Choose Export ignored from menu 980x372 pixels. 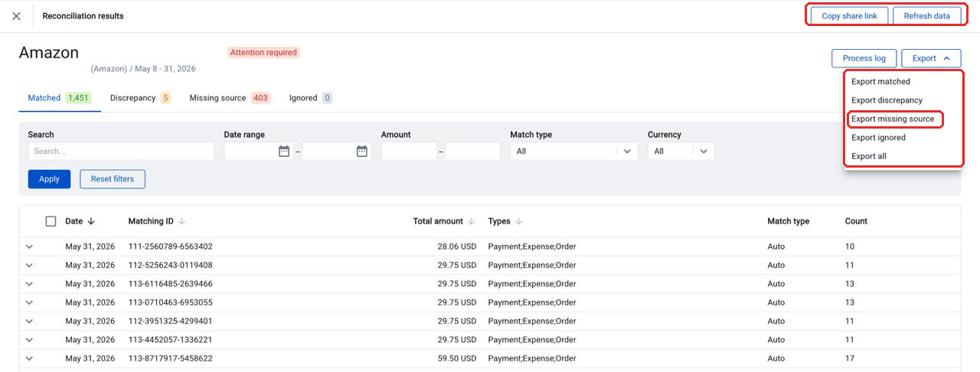click(903, 138)
